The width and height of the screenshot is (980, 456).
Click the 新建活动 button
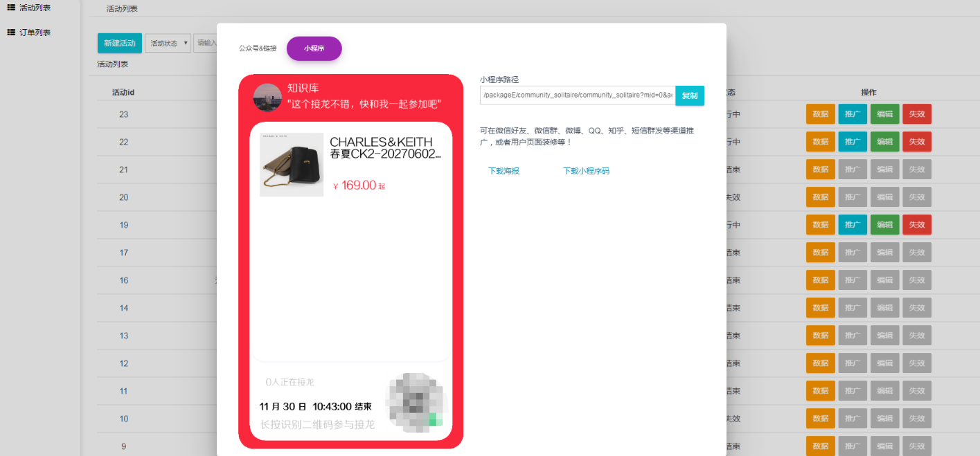[x=120, y=43]
